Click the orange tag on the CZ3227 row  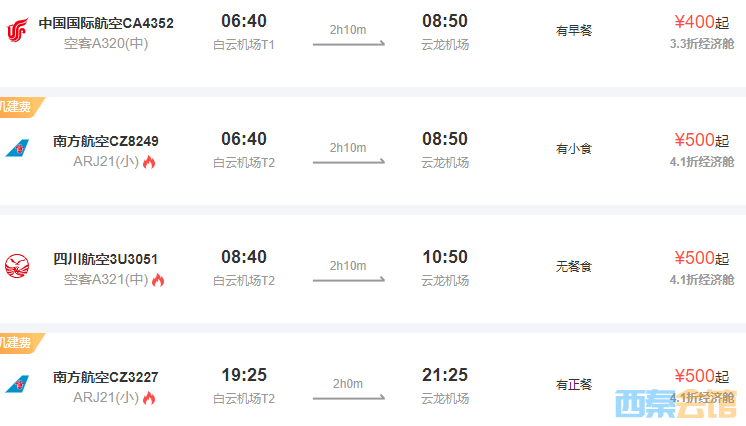[20, 343]
